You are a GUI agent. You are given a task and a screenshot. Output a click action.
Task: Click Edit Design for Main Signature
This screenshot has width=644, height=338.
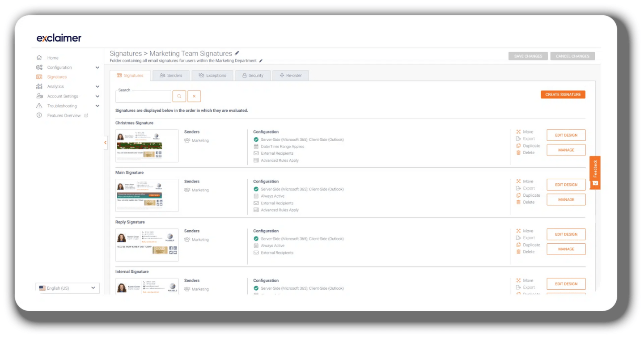[566, 185]
